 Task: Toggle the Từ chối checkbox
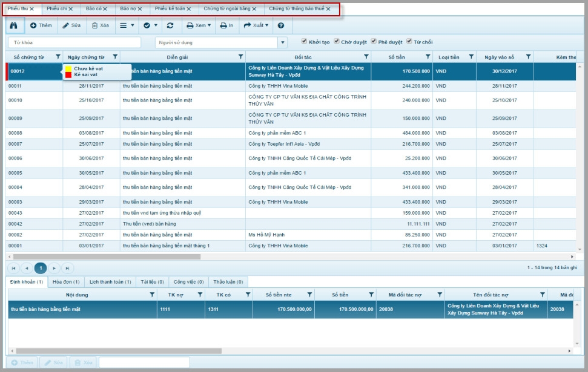tap(409, 42)
